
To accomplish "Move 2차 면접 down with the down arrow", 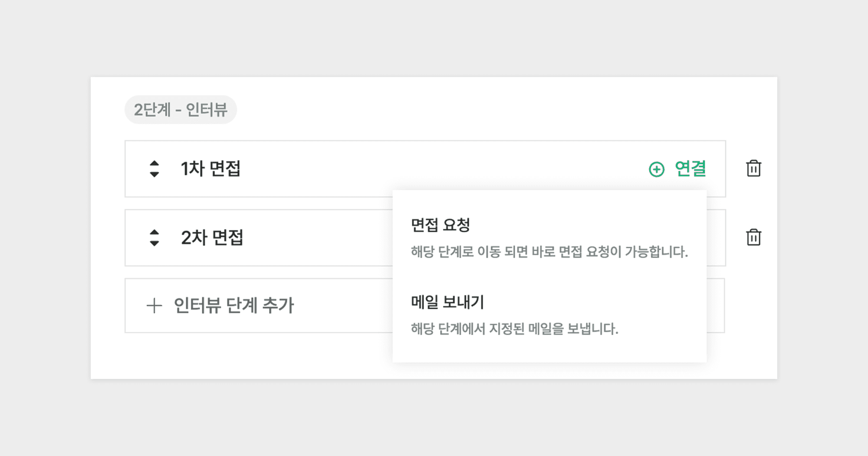I will point(154,243).
